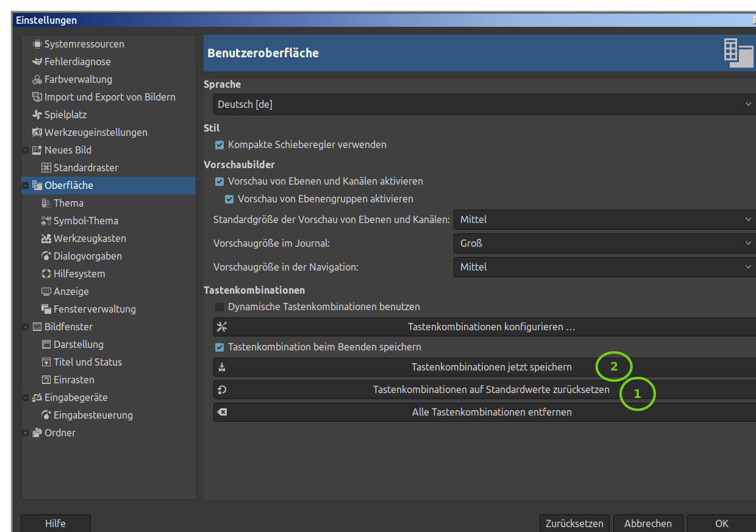Click Tastenkombinationen konfigurieren button
756x532 pixels.
click(x=485, y=327)
